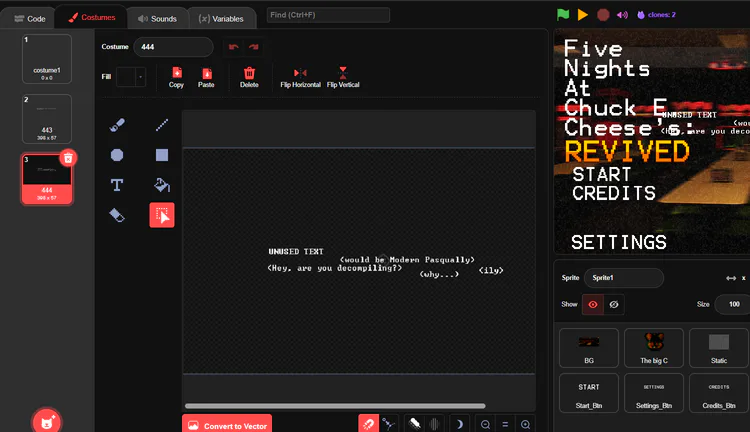Open the Variables tab
Image resolution: width=750 pixels, height=432 pixels.
pyautogui.click(x=221, y=19)
